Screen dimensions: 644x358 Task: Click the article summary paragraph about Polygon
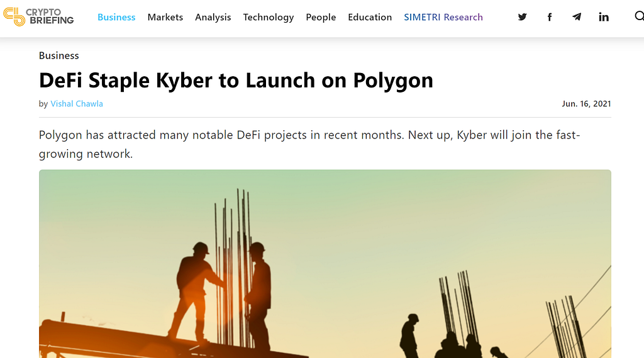tap(309, 144)
